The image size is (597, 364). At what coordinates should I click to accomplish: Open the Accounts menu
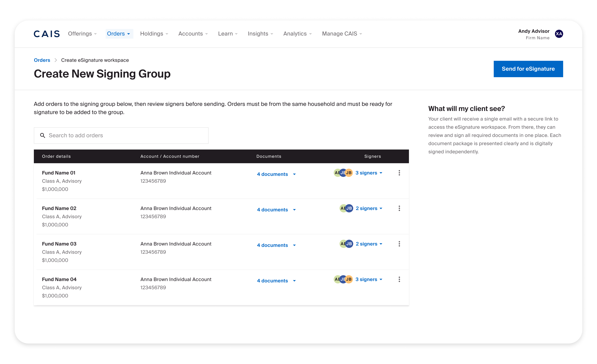(x=193, y=34)
